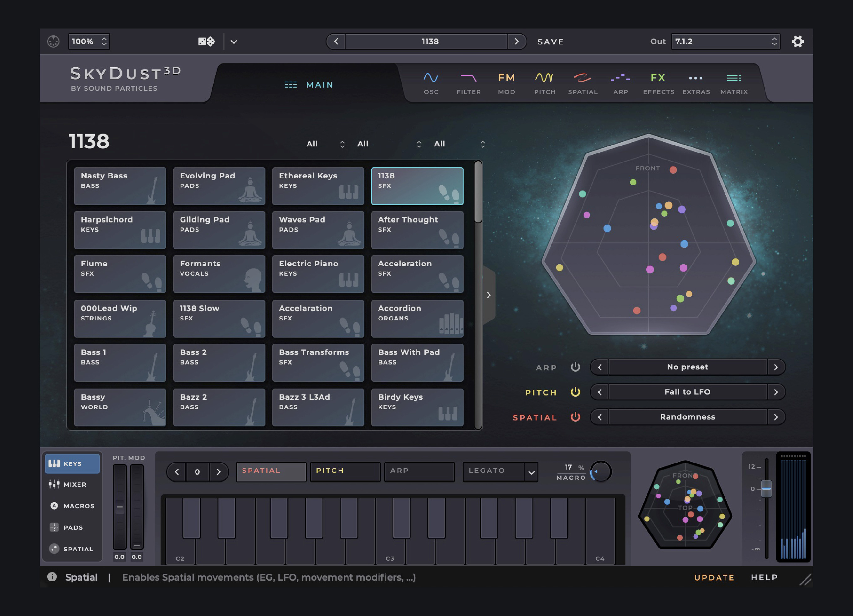
Task: Open the SPATIAL section icon
Action: [583, 84]
